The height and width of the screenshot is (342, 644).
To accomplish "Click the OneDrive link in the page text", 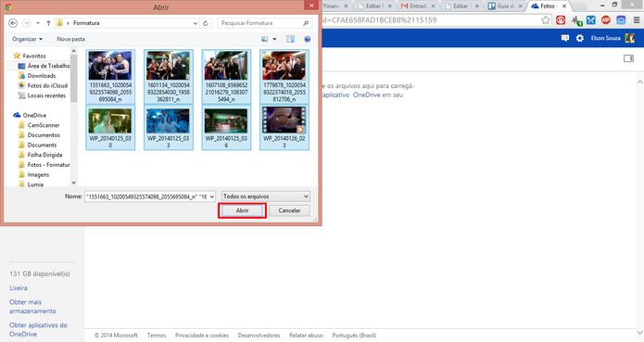I will pyautogui.click(x=367, y=95).
